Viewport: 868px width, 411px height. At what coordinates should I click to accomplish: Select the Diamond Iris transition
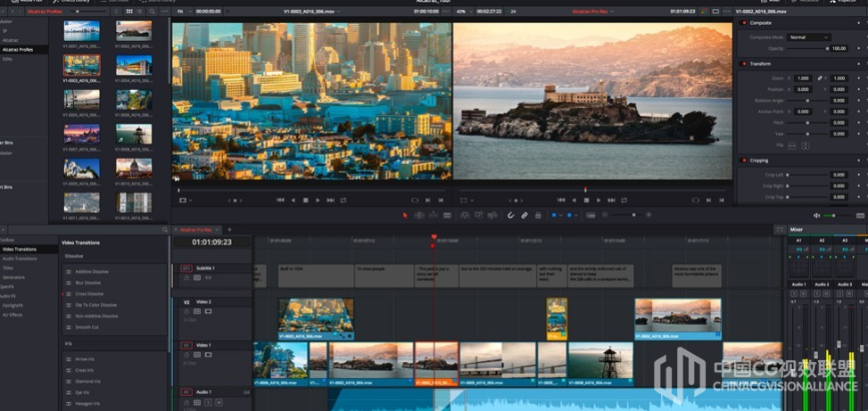pyautogui.click(x=87, y=381)
